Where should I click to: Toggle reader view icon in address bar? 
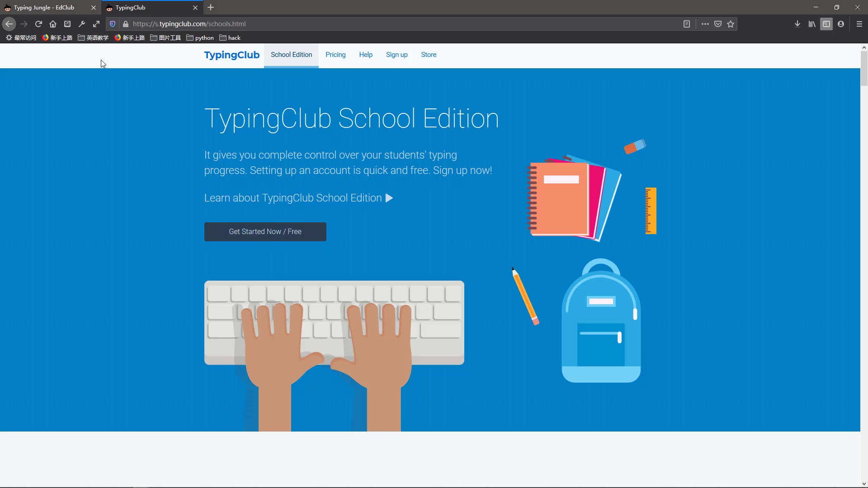pos(686,24)
